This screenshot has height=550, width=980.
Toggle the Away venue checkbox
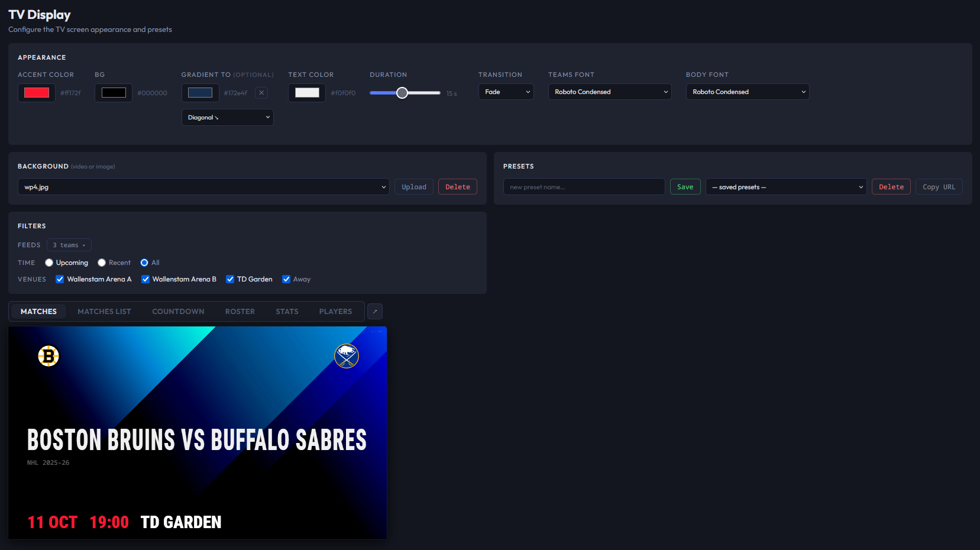[x=286, y=279]
